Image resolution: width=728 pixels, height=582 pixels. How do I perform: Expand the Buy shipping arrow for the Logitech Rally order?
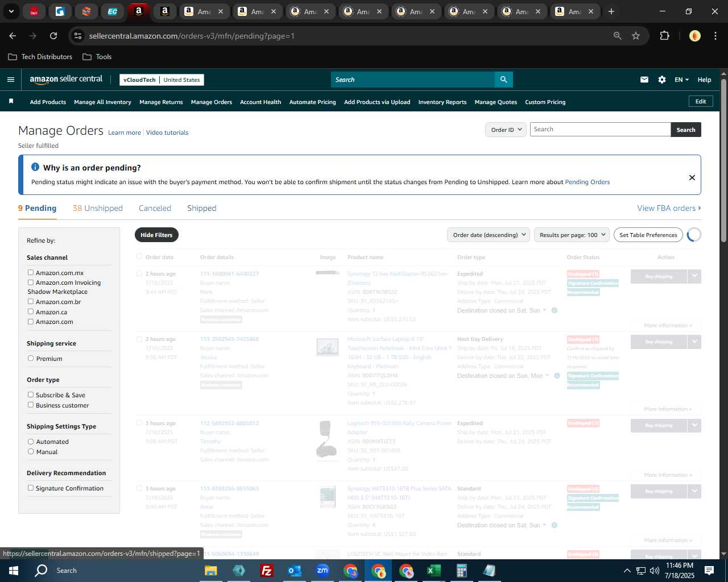click(x=694, y=425)
